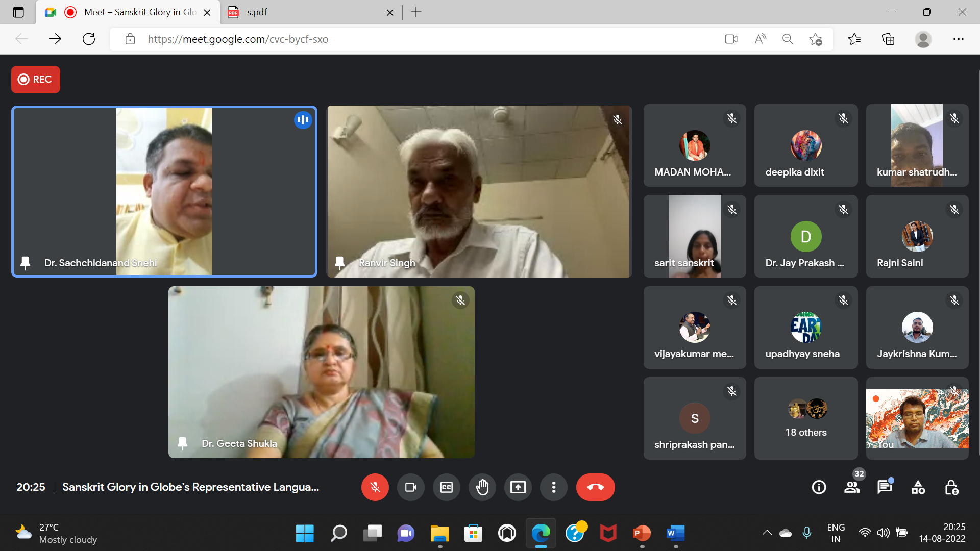Open the Activities panel icon

tap(918, 487)
